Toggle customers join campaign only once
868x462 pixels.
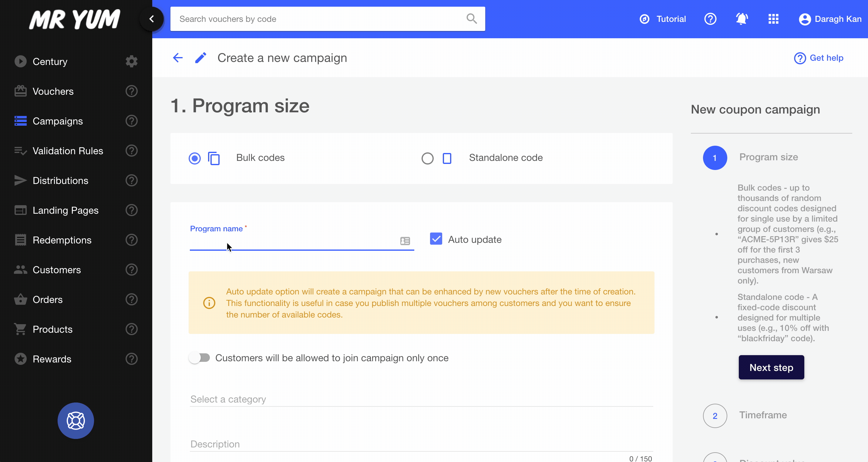pyautogui.click(x=199, y=358)
